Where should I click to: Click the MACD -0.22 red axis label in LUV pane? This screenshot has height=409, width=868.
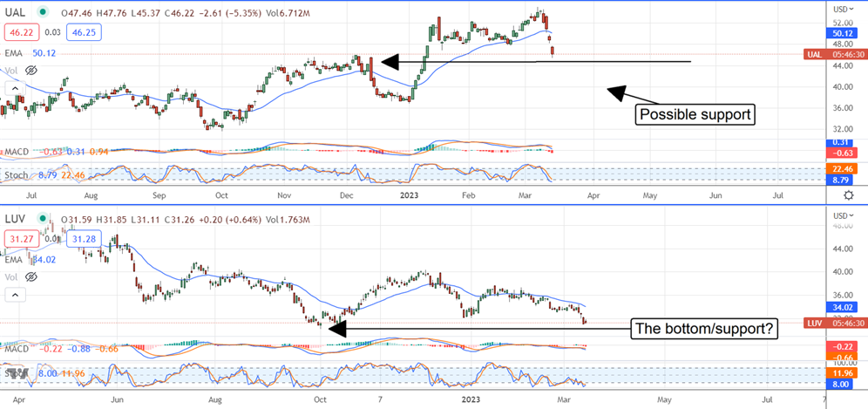(x=841, y=346)
